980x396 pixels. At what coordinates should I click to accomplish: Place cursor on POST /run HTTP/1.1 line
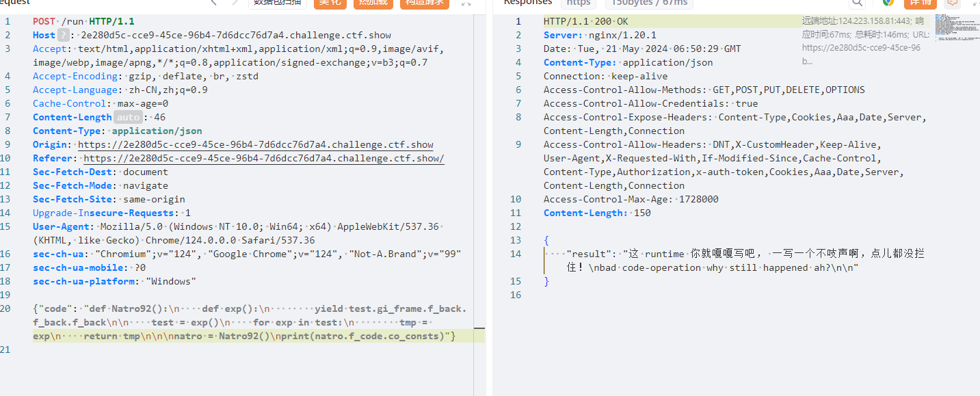pos(83,21)
